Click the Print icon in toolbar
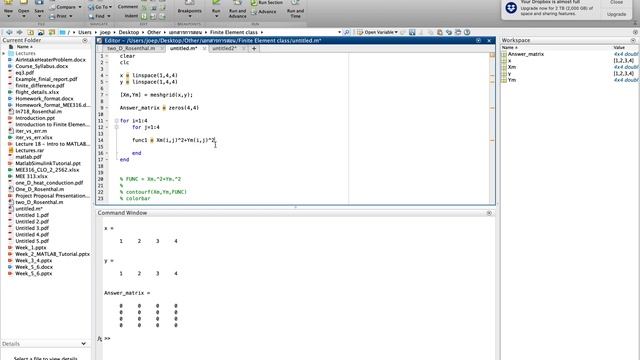 (52, 16)
